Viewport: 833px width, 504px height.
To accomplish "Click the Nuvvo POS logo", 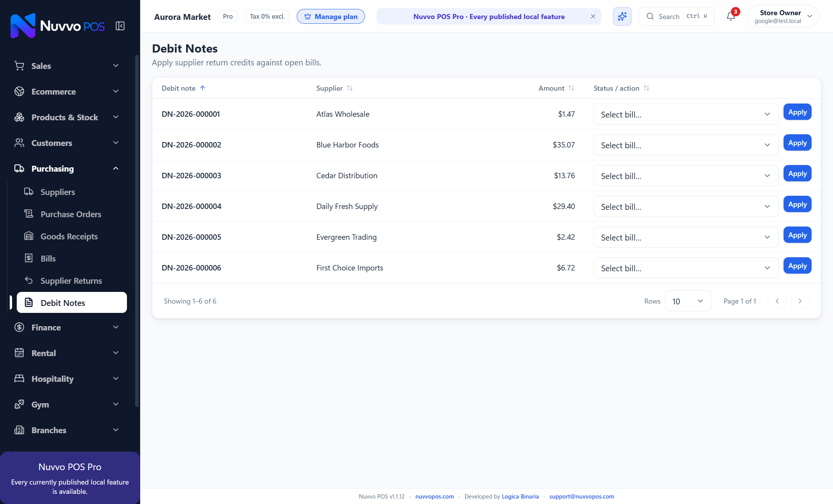I will pyautogui.click(x=58, y=26).
